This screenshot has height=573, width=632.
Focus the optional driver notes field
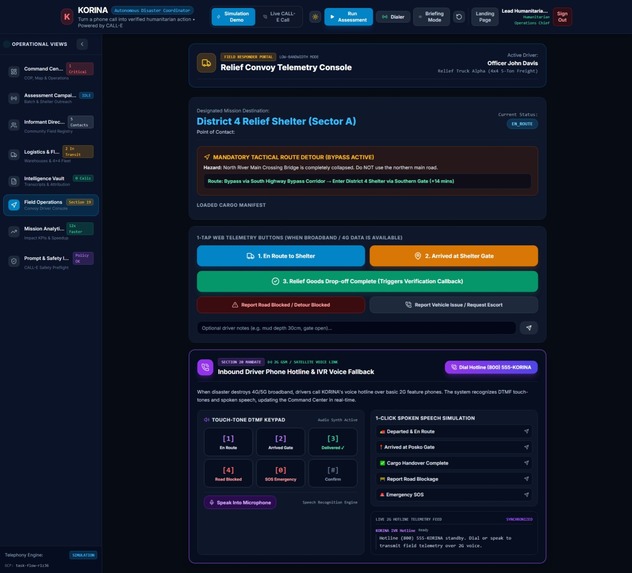click(x=356, y=328)
